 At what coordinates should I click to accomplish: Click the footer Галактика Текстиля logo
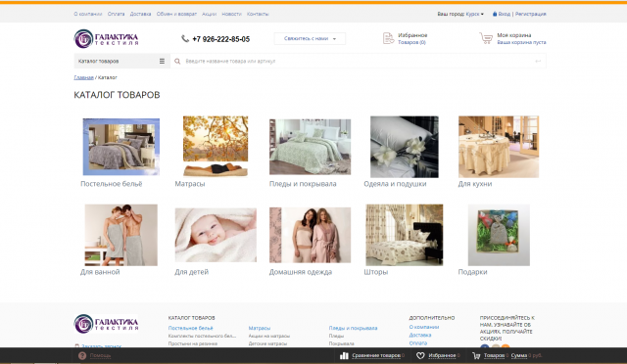pos(107,324)
